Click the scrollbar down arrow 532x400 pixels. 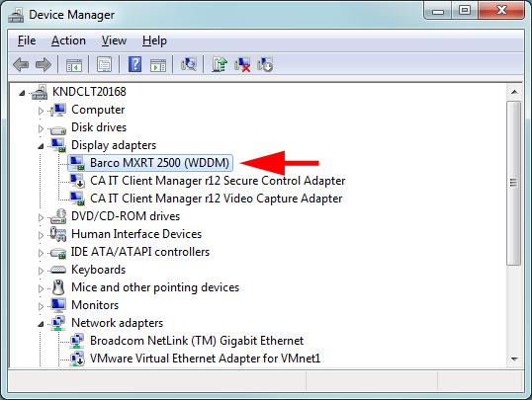pos(514,359)
